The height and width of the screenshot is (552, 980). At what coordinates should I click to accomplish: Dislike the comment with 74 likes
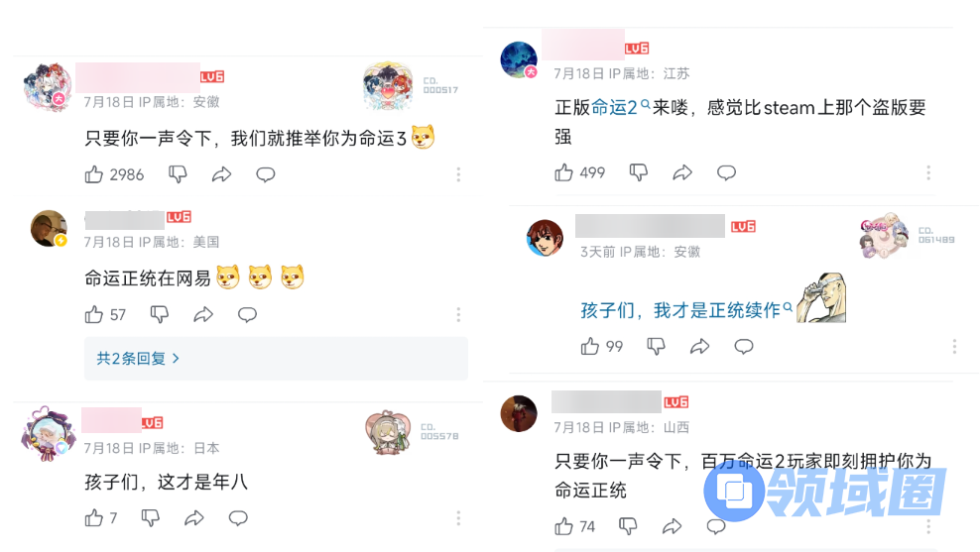pos(628,526)
